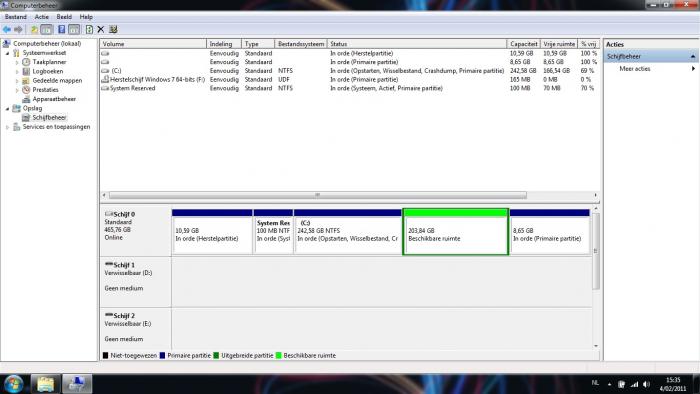Click the volume icon in system tray
700x394 pixels.
click(x=646, y=384)
